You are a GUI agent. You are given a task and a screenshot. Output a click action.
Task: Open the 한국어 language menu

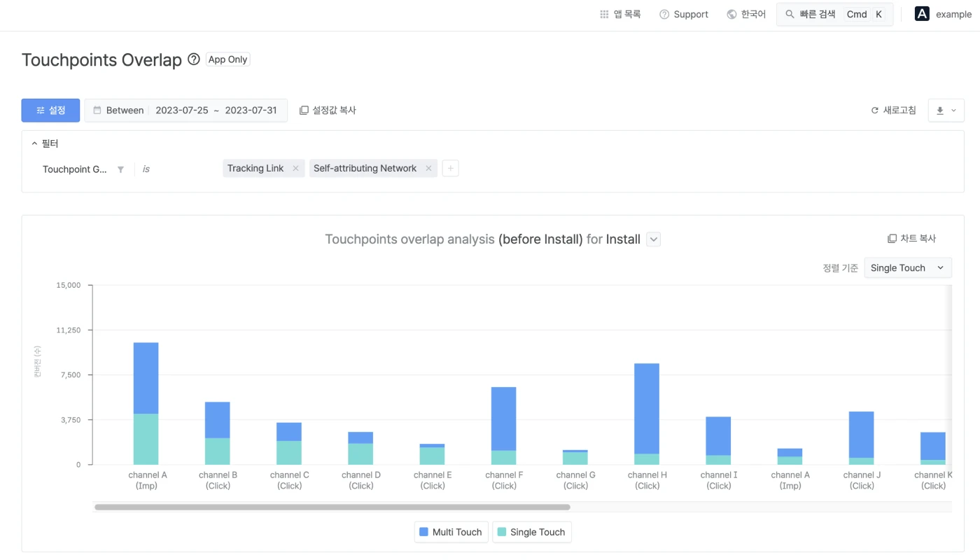click(x=746, y=14)
